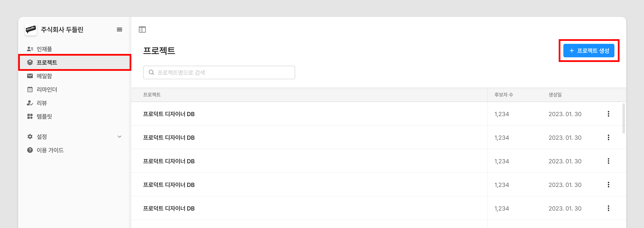The image size is (644, 228).
Task: Open the 리뷰 review icon
Action: (x=30, y=103)
